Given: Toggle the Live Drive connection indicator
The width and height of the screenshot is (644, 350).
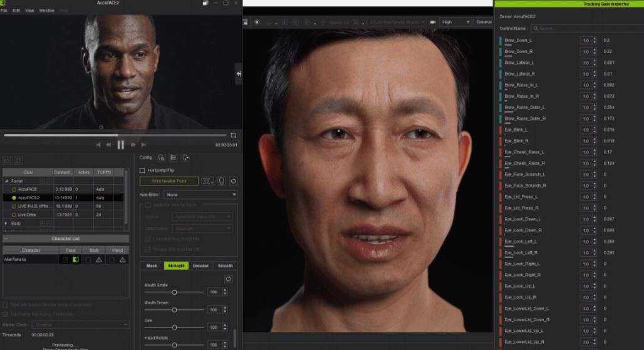Looking at the screenshot, I should pyautogui.click(x=14, y=215).
